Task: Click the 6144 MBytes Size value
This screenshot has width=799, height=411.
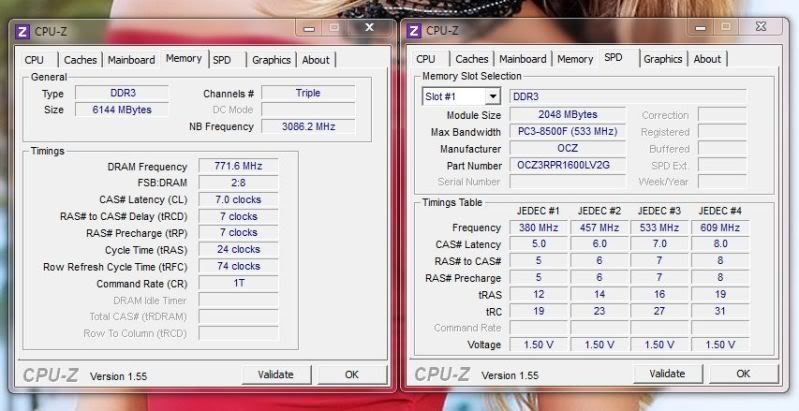Action: (122, 109)
